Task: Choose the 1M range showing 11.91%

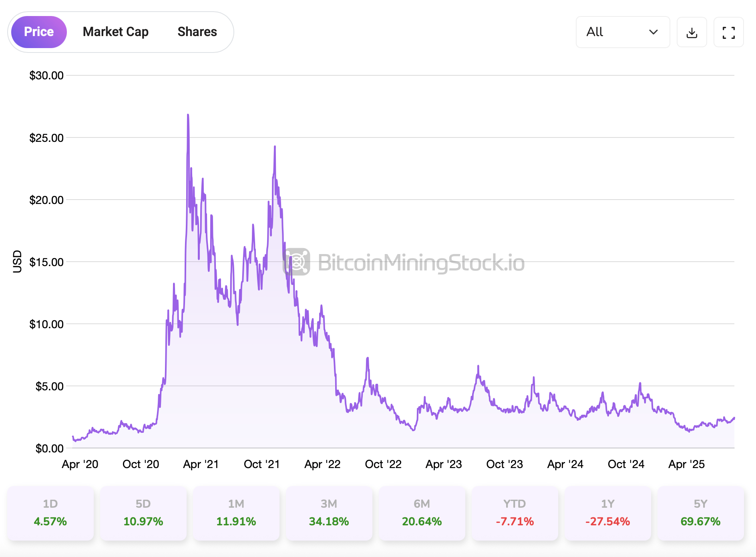Action: [236, 513]
